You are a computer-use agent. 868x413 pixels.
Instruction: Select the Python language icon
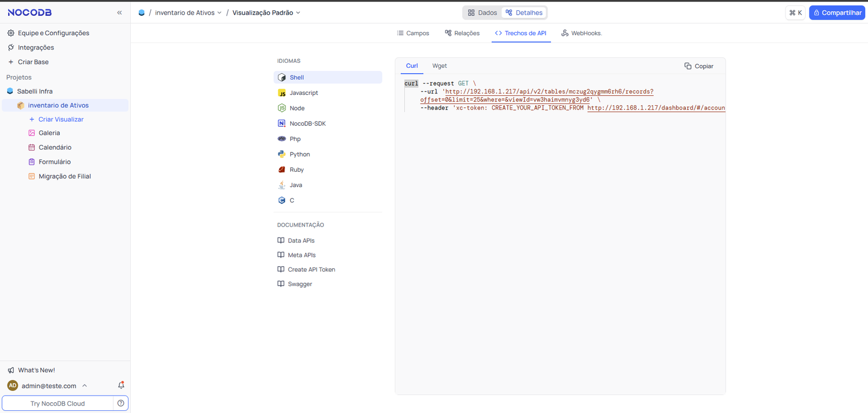pyautogui.click(x=282, y=154)
